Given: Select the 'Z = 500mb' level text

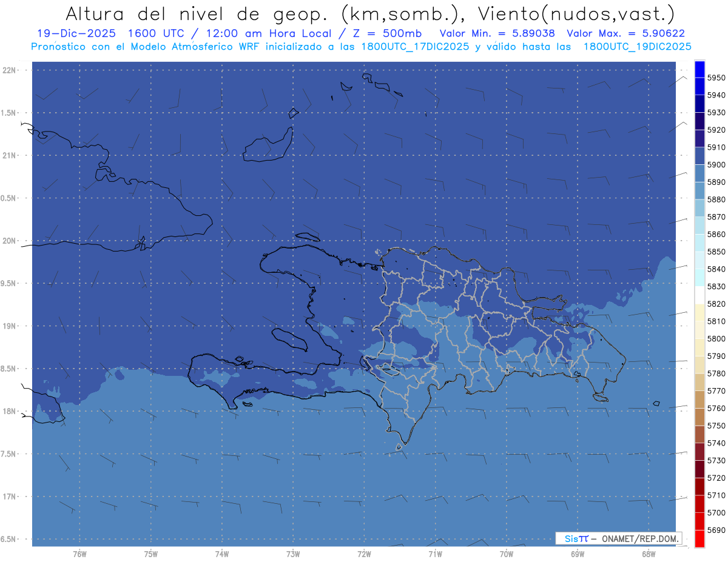Looking at the screenshot, I should (x=388, y=34).
